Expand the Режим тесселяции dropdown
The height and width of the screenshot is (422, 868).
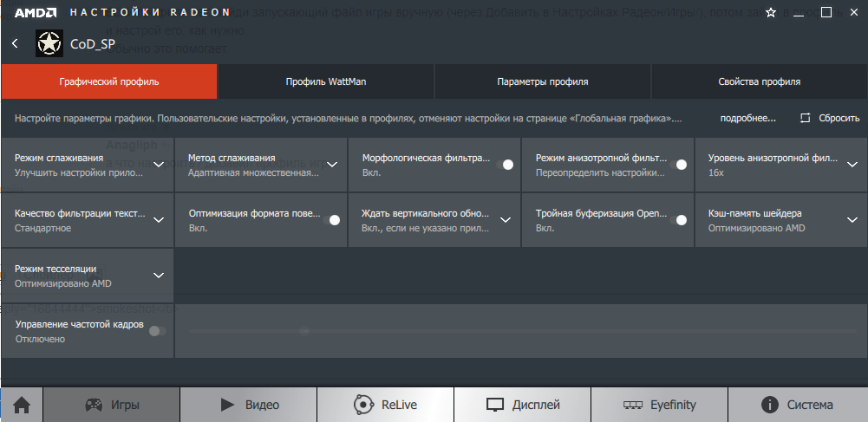click(159, 276)
